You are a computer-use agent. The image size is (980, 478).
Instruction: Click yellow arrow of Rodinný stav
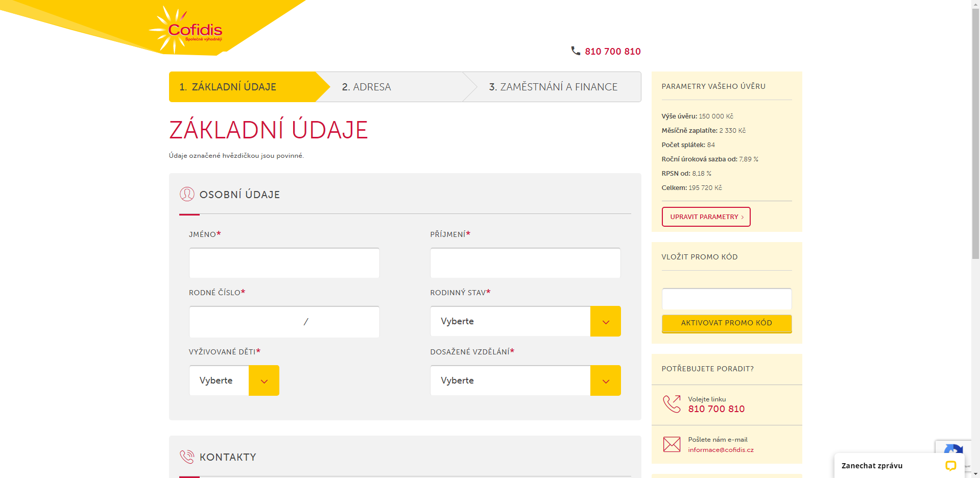point(606,321)
